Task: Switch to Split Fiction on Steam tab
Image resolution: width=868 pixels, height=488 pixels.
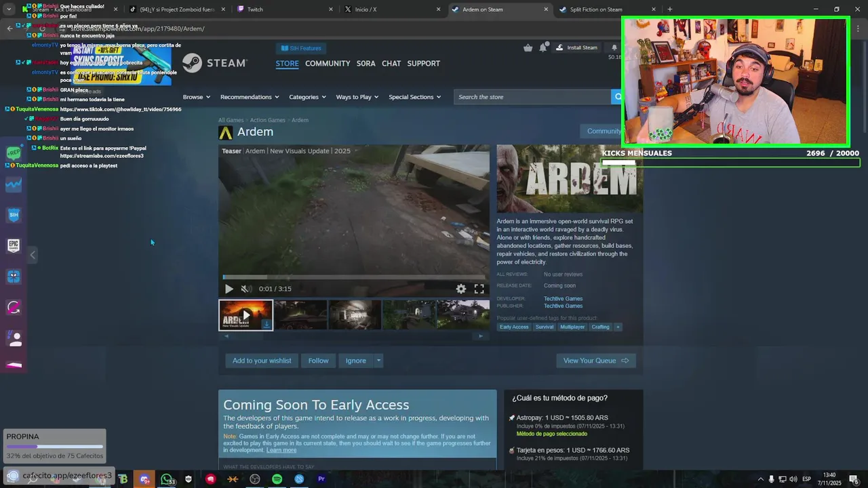Action: [606, 9]
